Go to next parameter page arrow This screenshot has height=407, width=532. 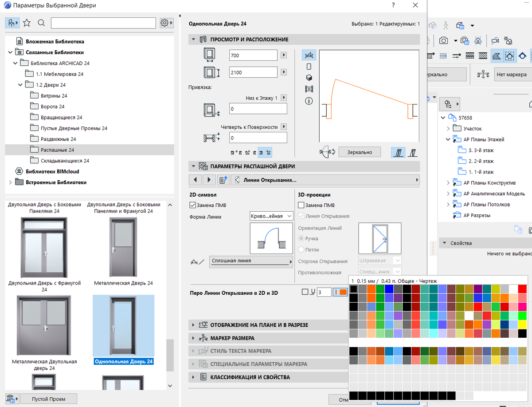point(209,180)
